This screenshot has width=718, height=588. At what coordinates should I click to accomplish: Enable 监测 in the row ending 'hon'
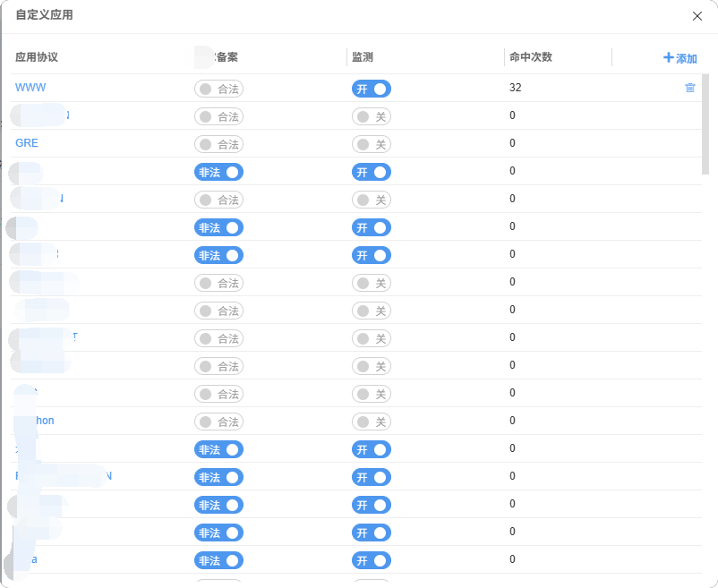tap(372, 422)
